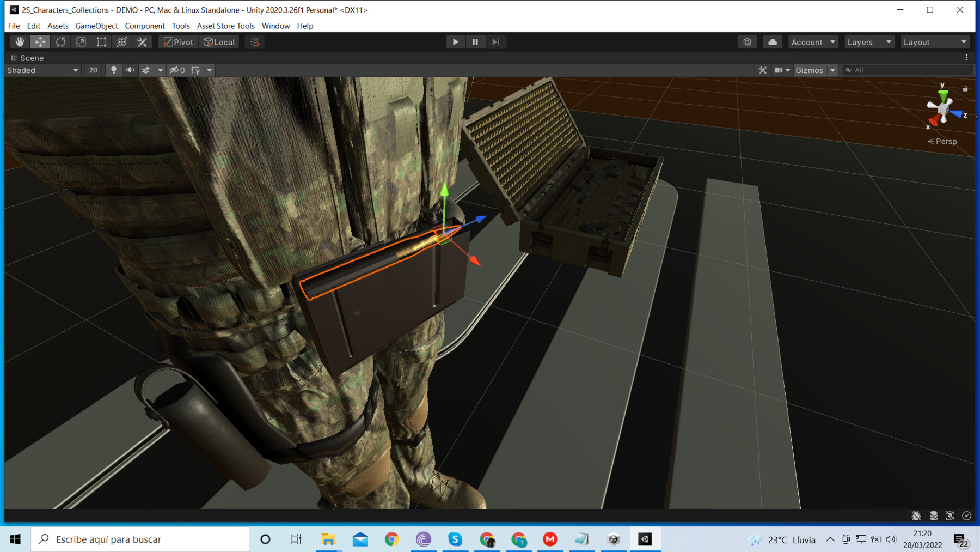Viewport: 980px width, 552px height.
Task: Toggle hidden objects visibility counter
Action: (x=177, y=70)
